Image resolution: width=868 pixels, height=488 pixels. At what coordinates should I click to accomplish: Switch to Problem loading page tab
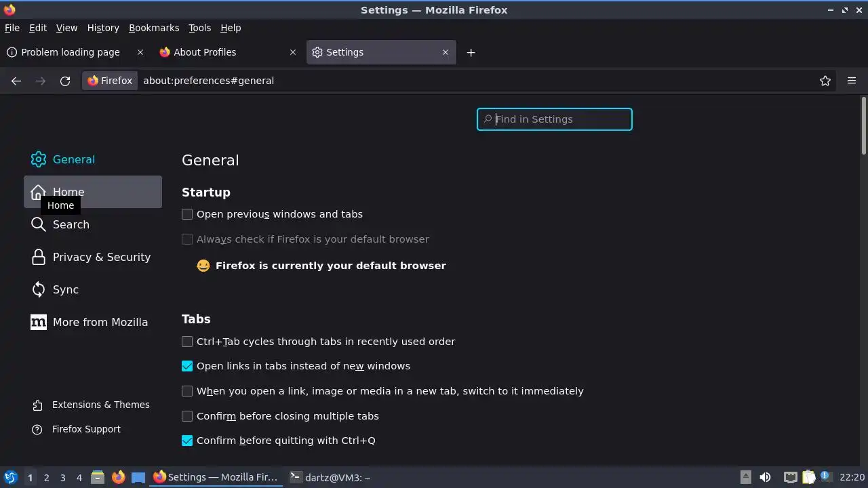click(75, 52)
